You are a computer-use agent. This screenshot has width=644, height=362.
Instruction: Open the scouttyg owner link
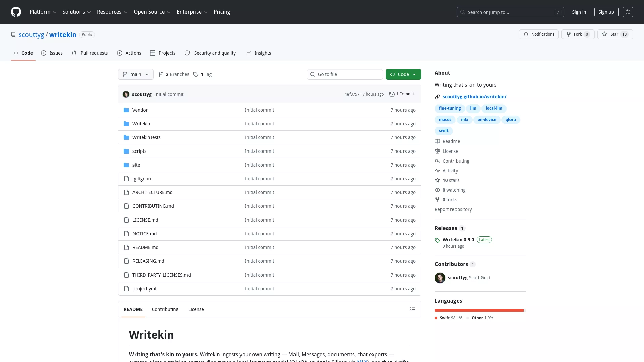tap(32, 35)
